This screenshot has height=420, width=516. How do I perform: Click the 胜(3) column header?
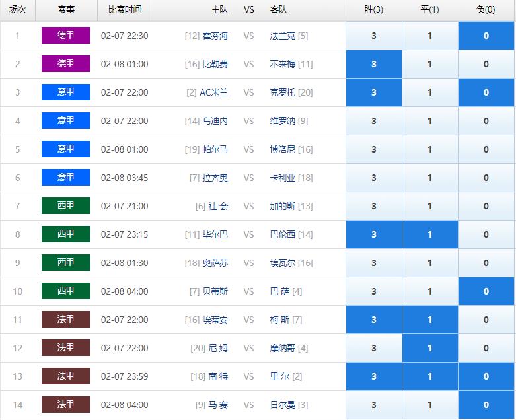(x=373, y=9)
